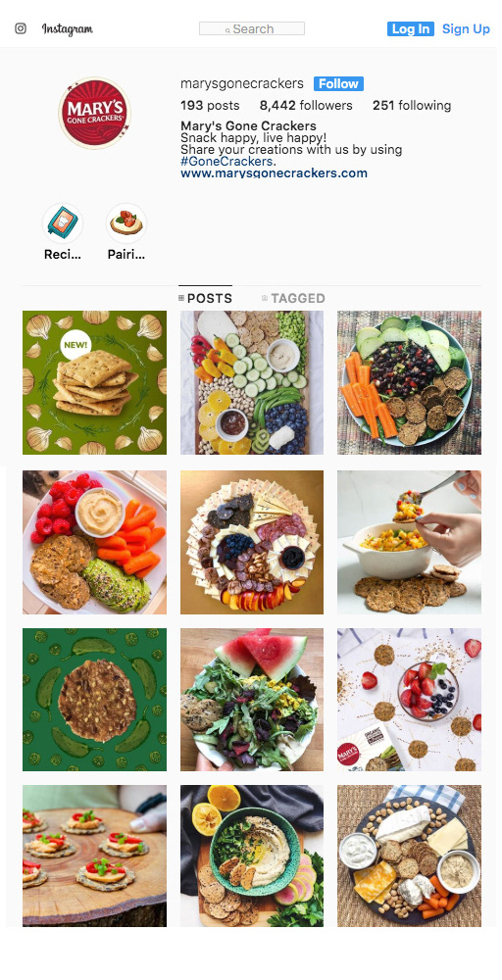Open Mary's Gone Crackers profile picture
502x980 pixels.
[x=94, y=113]
